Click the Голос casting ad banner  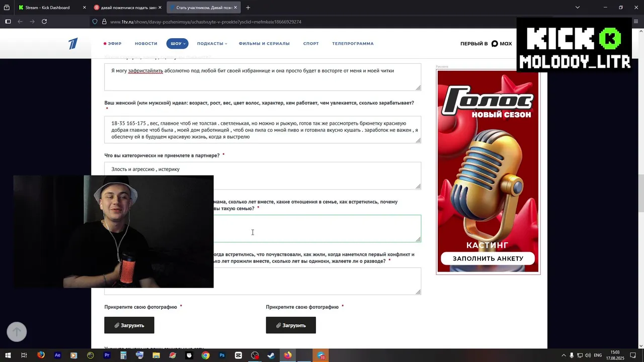[x=488, y=171]
